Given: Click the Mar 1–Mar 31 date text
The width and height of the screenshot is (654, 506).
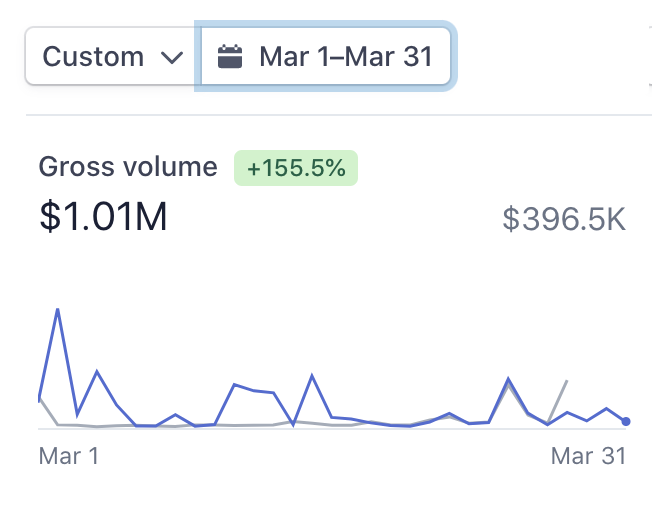Looking at the screenshot, I should pos(345,56).
